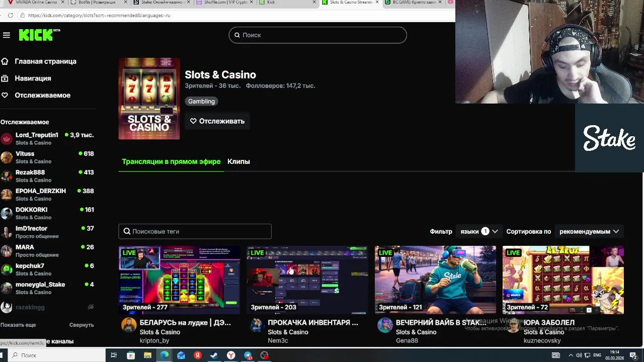
Task: Select the Gambling tag
Action: tap(201, 102)
